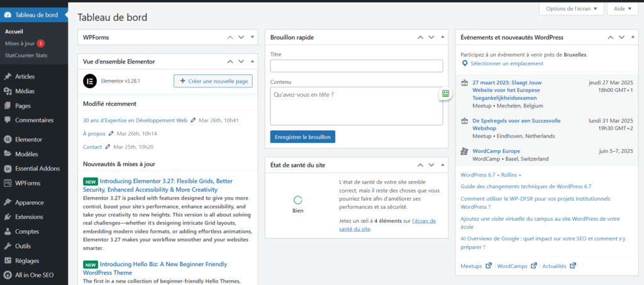Move WPForms widget up with arrow

(x=230, y=37)
